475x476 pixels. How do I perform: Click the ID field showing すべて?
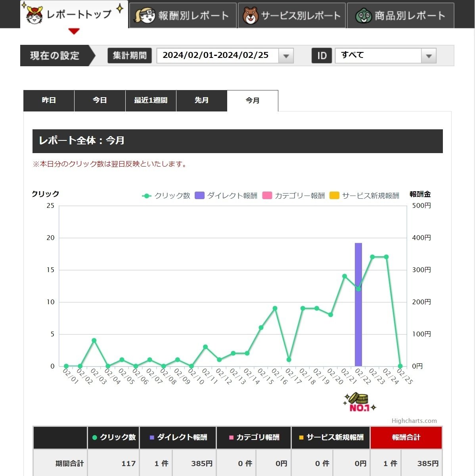(378, 56)
